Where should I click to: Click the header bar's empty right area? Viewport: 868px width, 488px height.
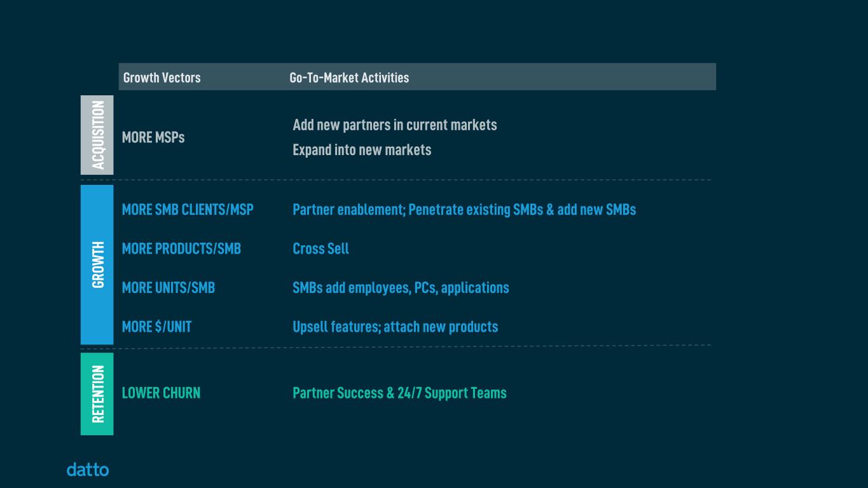click(x=572, y=78)
